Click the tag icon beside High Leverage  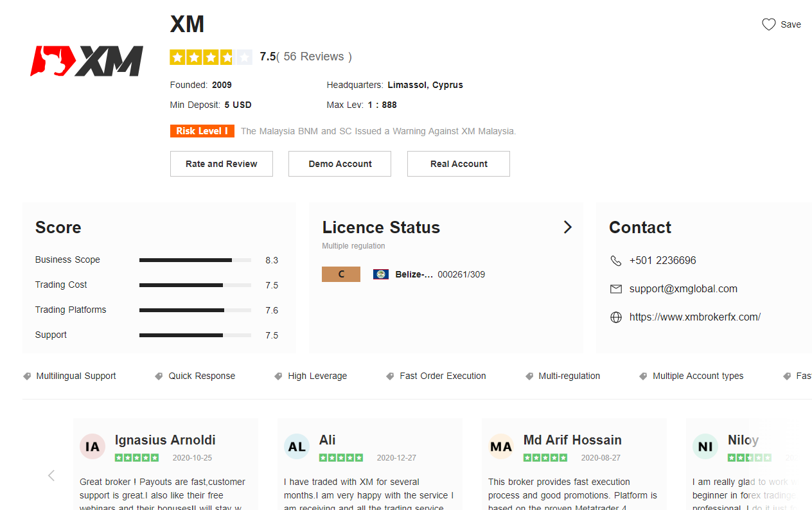click(278, 376)
